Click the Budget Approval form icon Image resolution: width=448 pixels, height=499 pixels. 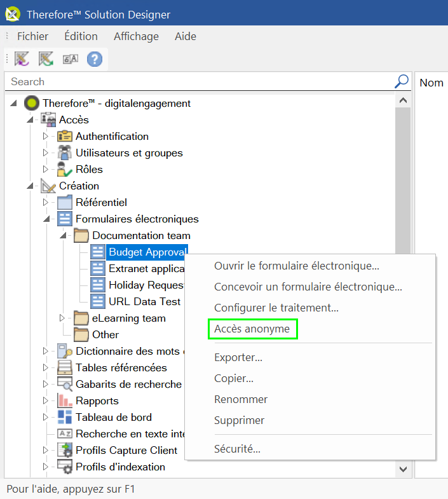[x=98, y=252]
